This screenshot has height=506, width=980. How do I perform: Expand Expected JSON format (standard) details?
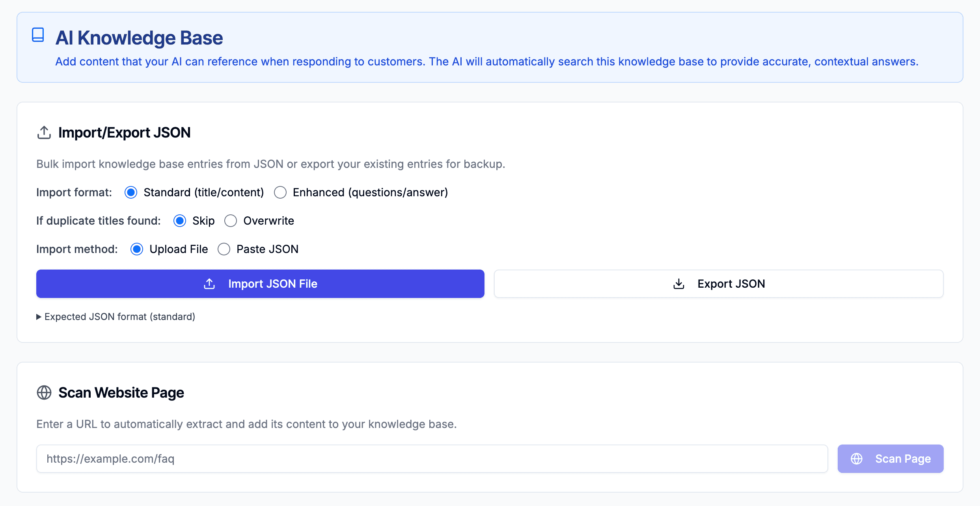116,317
